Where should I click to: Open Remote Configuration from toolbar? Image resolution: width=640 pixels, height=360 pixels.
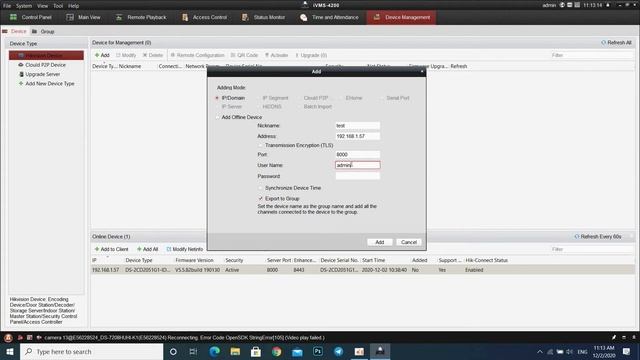point(198,55)
